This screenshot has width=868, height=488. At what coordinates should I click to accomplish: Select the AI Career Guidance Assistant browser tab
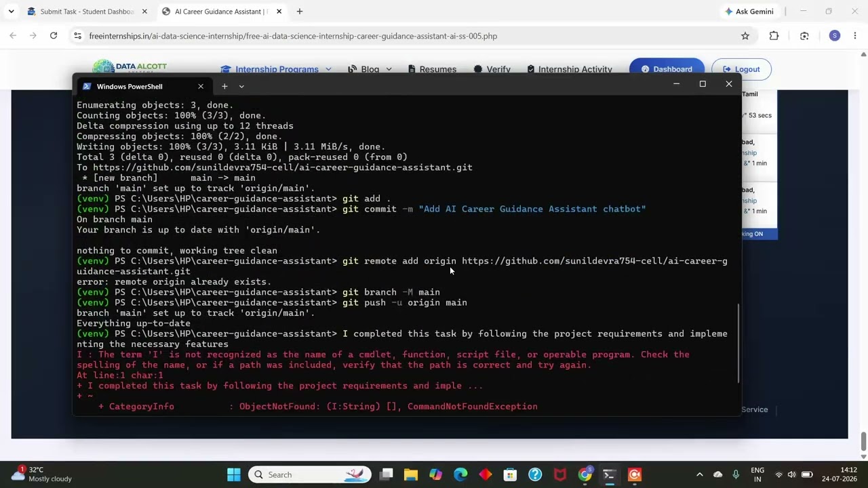point(222,12)
